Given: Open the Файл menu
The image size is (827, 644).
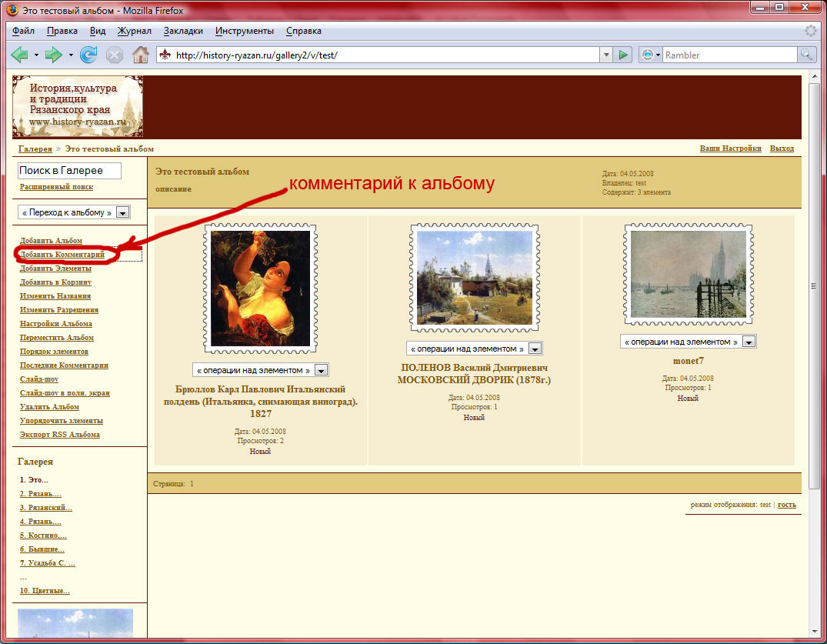Looking at the screenshot, I should (23, 31).
